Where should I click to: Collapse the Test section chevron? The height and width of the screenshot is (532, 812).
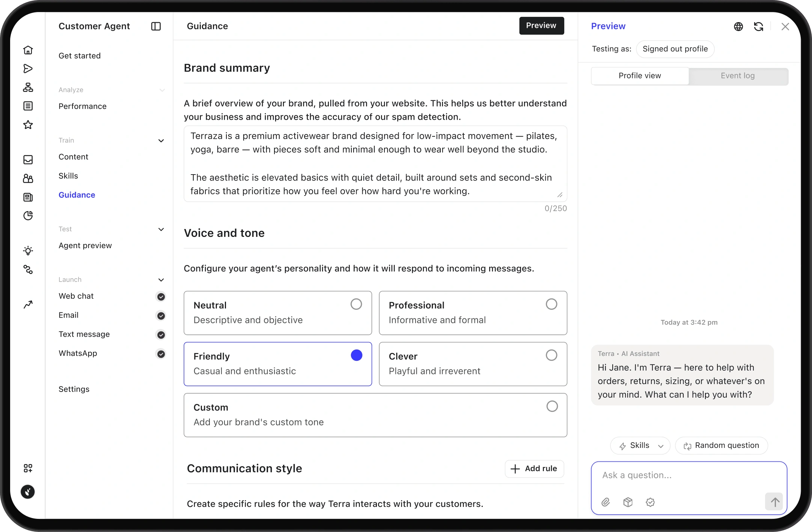[161, 229]
